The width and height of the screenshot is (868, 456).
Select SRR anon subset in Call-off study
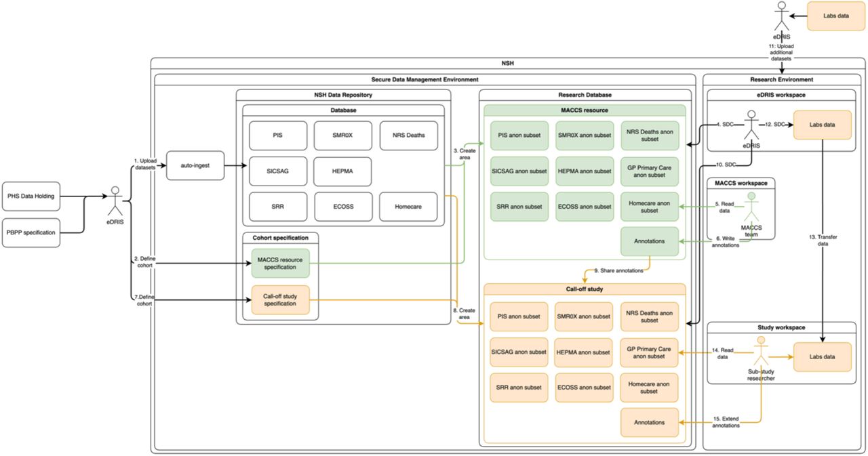point(519,388)
